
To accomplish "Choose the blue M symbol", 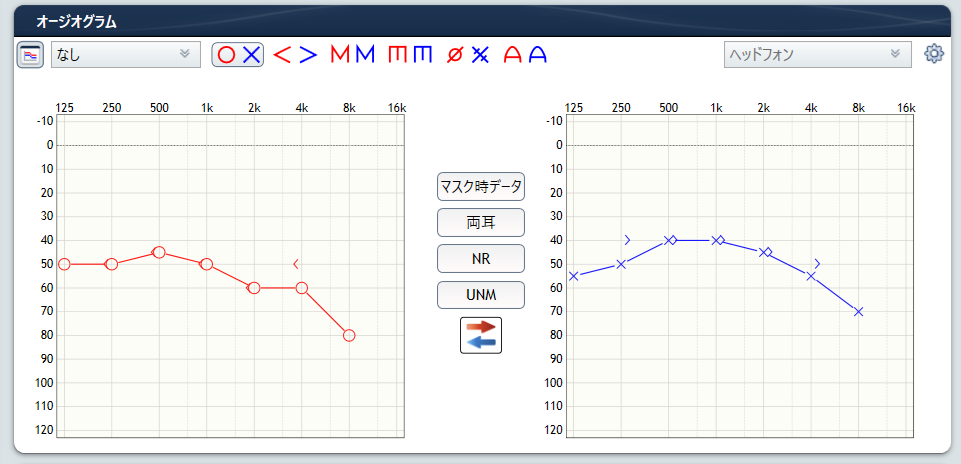I will tap(364, 55).
